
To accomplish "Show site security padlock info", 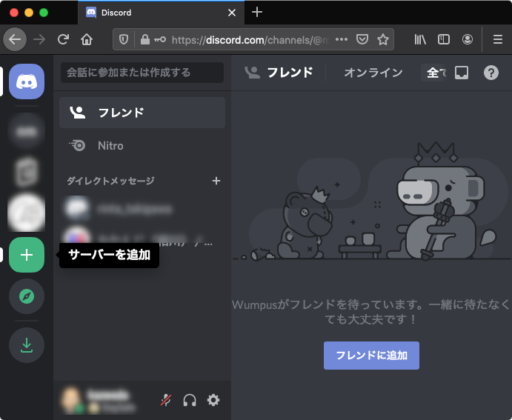I will click(145, 39).
